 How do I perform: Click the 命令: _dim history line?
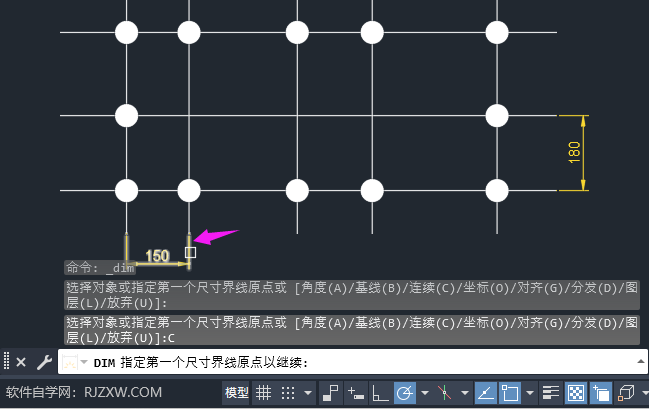[x=100, y=268]
